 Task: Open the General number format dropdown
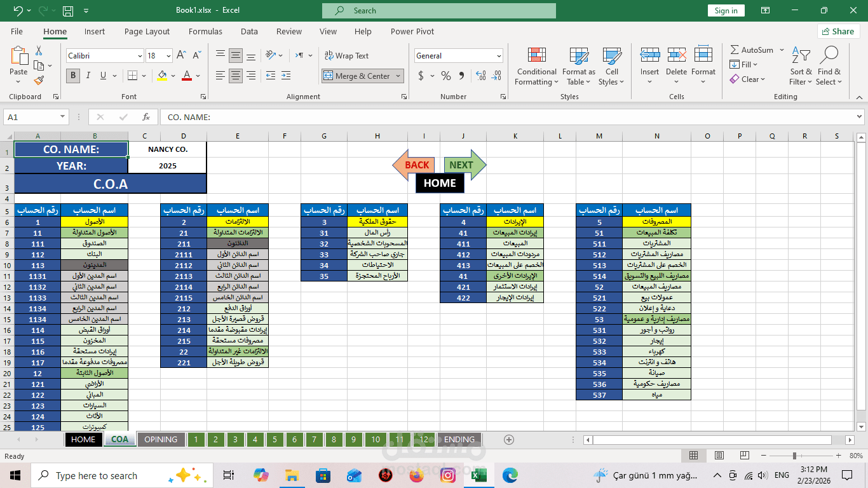pos(499,56)
